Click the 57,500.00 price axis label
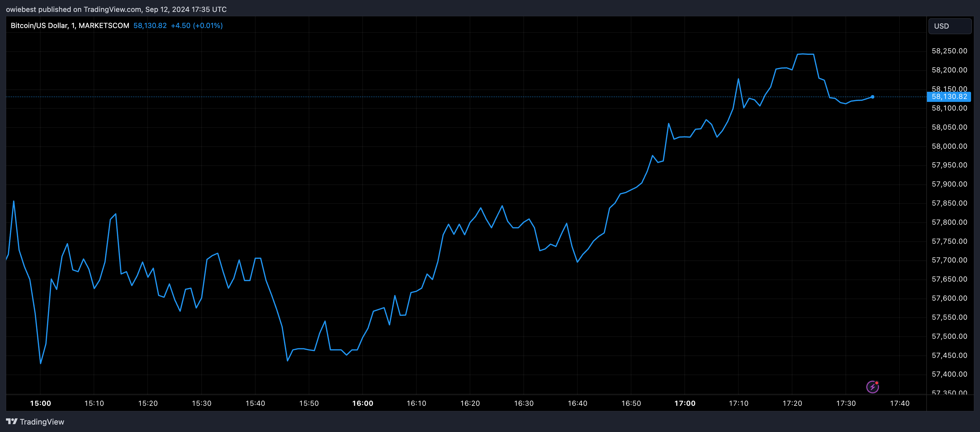980x432 pixels. 949,336
